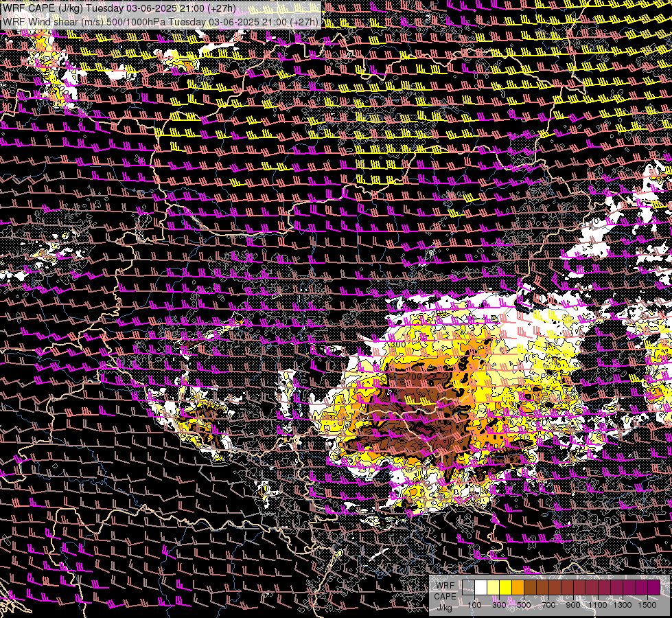Click the legend value 1100
The height and width of the screenshot is (618, 672).
597,605
